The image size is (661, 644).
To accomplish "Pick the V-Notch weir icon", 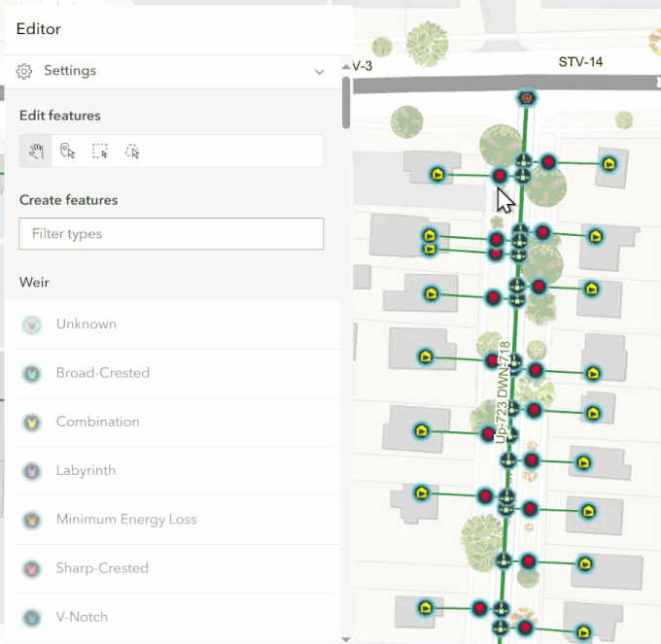I will click(x=32, y=617).
